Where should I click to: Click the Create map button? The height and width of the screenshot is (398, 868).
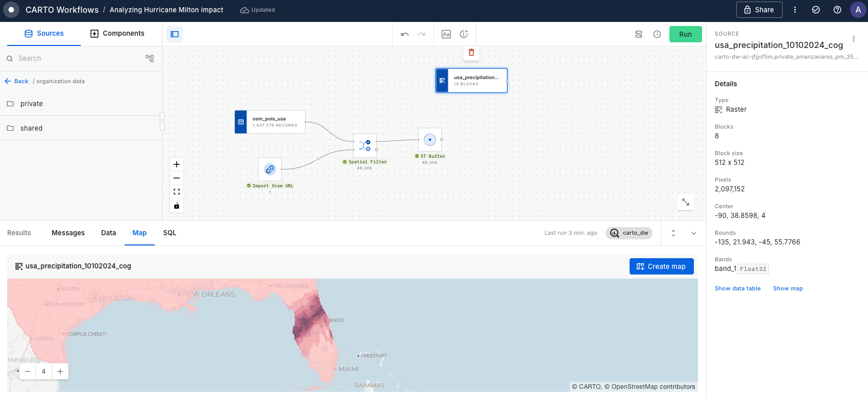661,266
